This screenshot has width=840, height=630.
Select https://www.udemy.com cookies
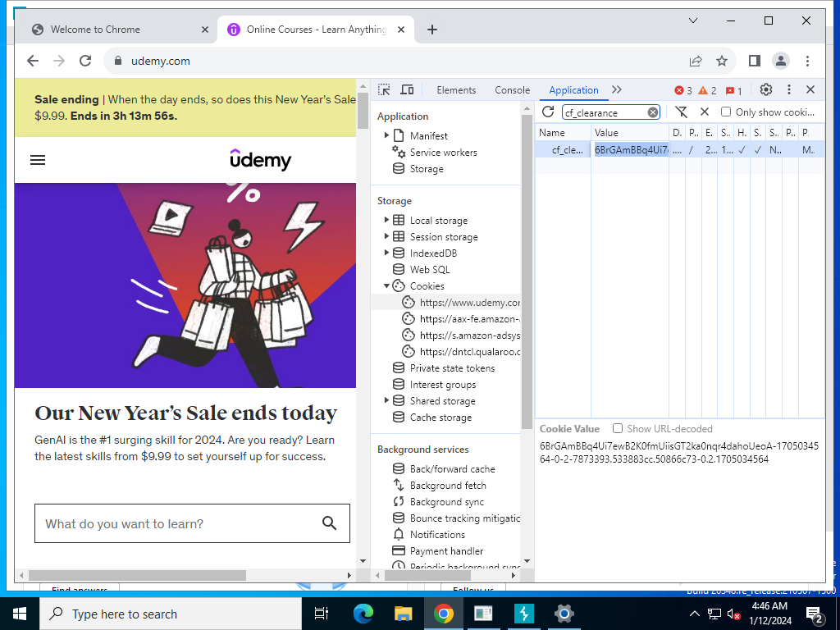pyautogui.click(x=469, y=302)
